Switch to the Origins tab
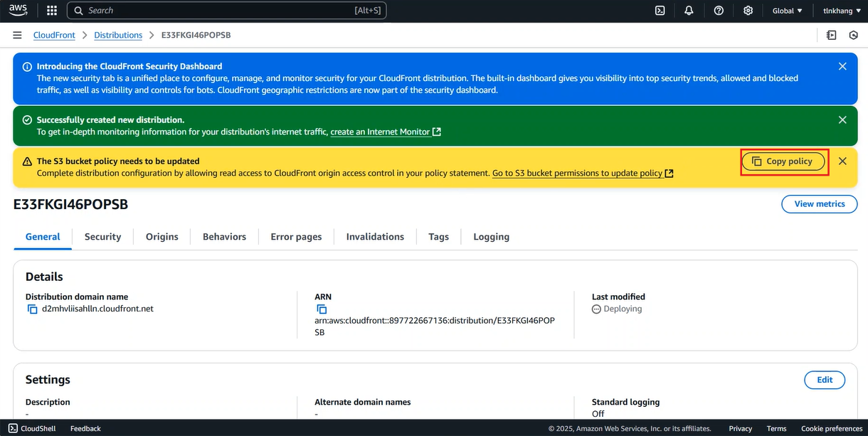 coord(162,237)
